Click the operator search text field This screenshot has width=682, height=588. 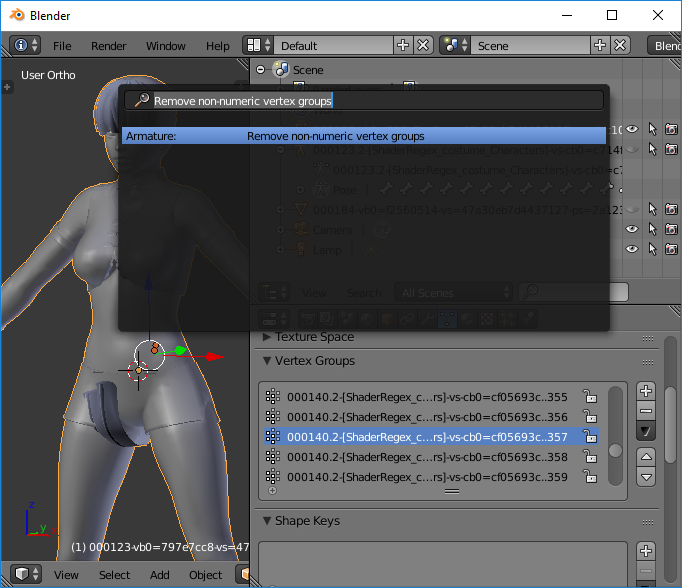coord(364,100)
